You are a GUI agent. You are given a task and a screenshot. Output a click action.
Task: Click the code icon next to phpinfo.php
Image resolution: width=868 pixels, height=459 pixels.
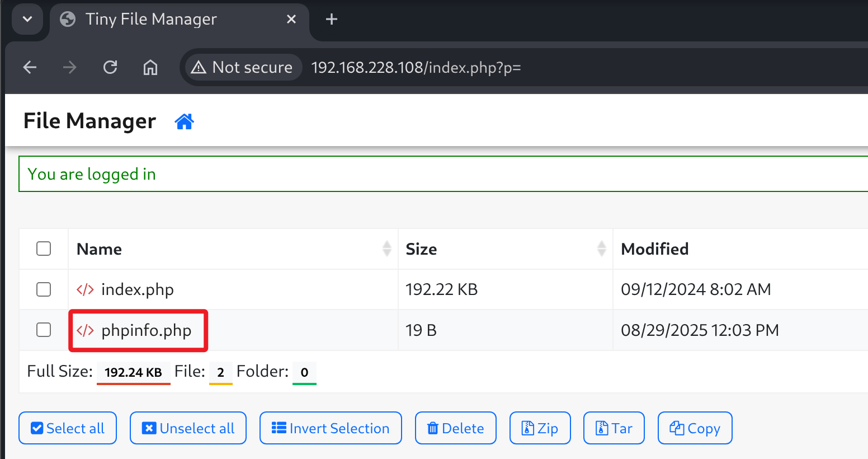coord(85,330)
